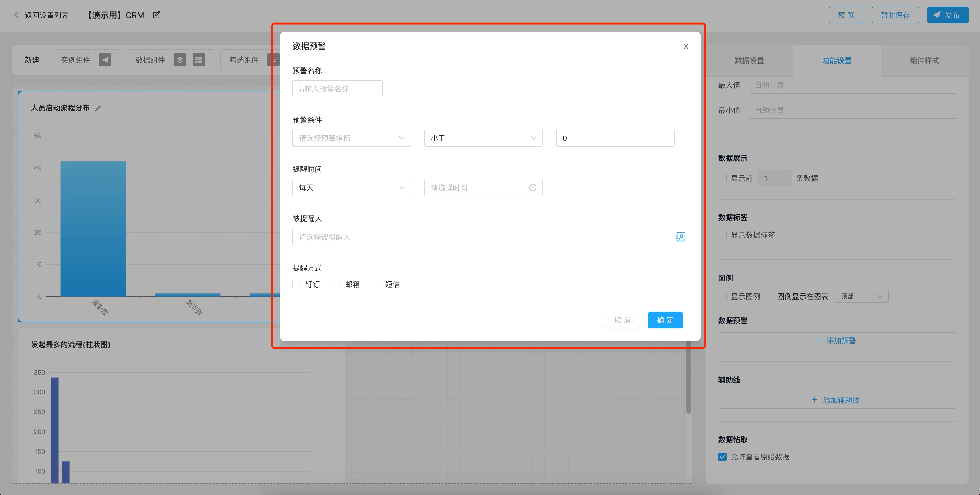Open contact picker icon for 被提醒人

point(680,237)
